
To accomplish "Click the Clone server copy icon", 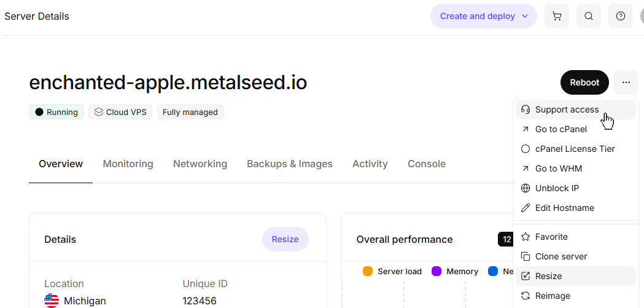I will pyautogui.click(x=526, y=256).
